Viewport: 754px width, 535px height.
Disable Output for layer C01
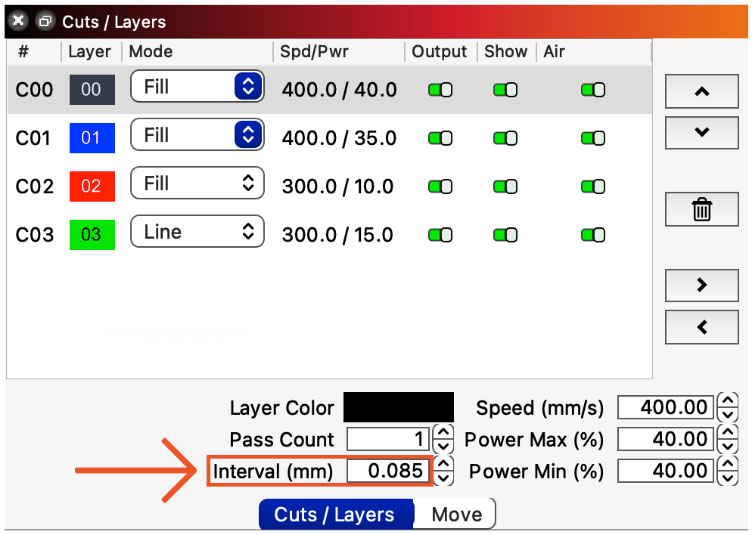point(440,138)
